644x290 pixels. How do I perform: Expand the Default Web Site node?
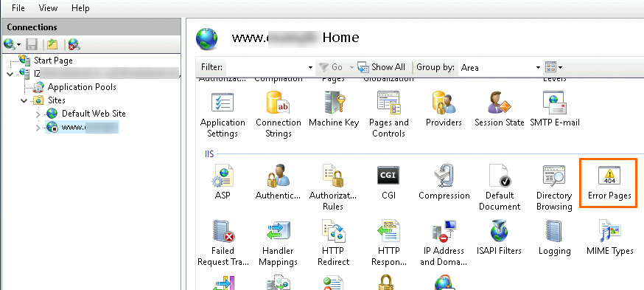(x=38, y=114)
